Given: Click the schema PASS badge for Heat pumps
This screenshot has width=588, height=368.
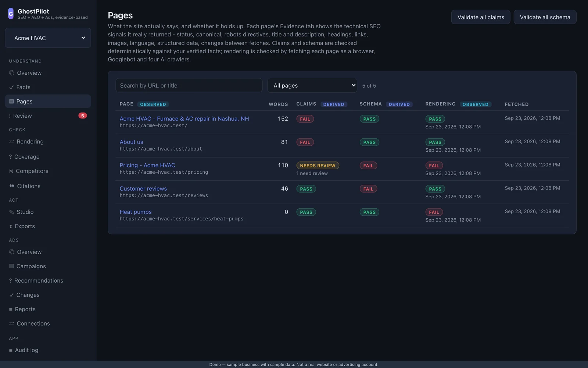Looking at the screenshot, I should point(369,212).
